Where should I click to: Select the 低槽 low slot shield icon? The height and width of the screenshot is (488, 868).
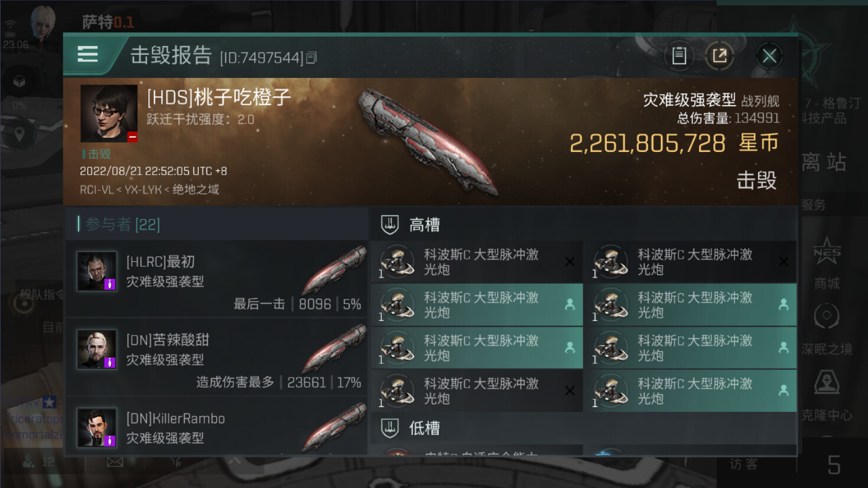click(x=389, y=428)
